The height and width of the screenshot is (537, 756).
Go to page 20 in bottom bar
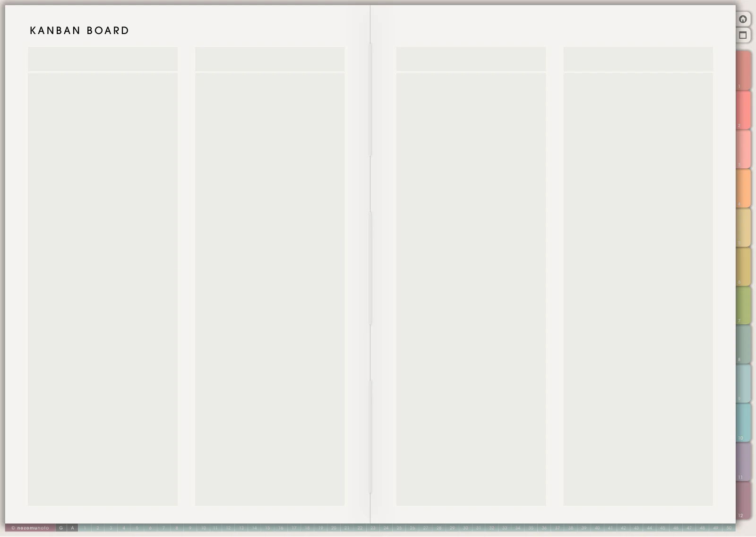(x=334, y=528)
